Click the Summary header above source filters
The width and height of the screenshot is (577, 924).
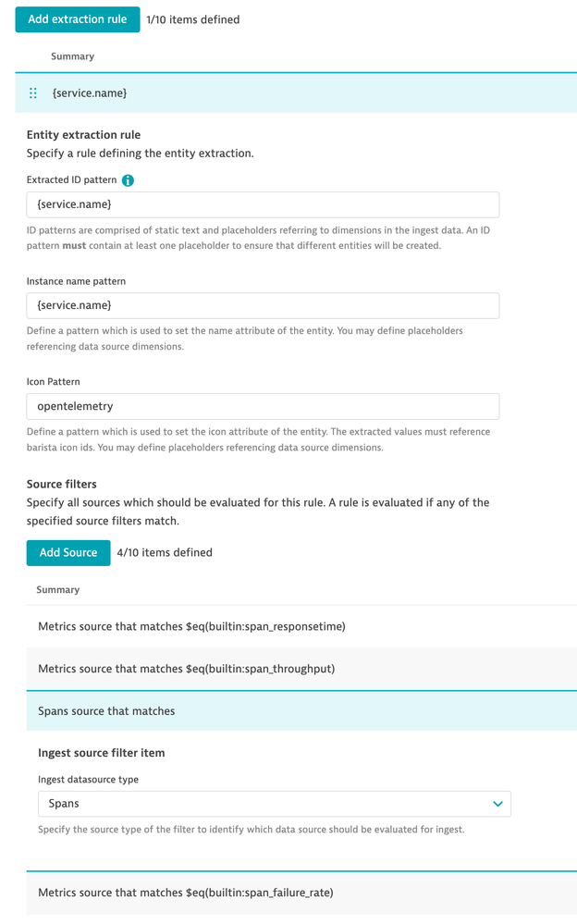click(x=57, y=590)
